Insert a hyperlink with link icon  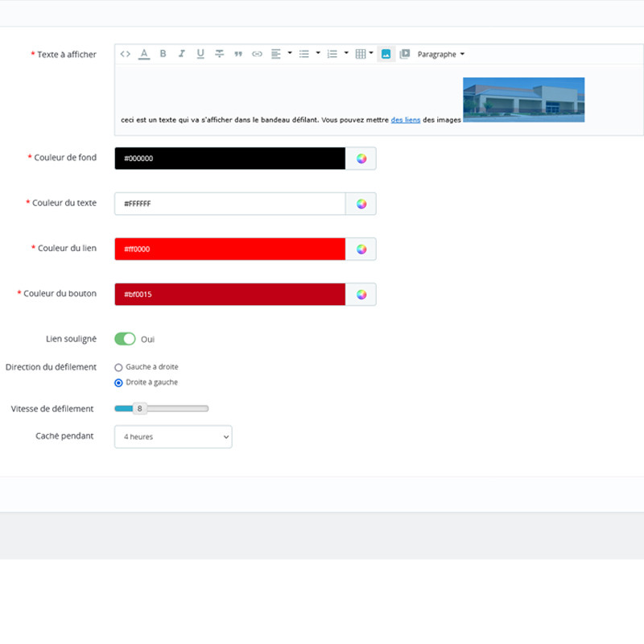[x=257, y=54]
